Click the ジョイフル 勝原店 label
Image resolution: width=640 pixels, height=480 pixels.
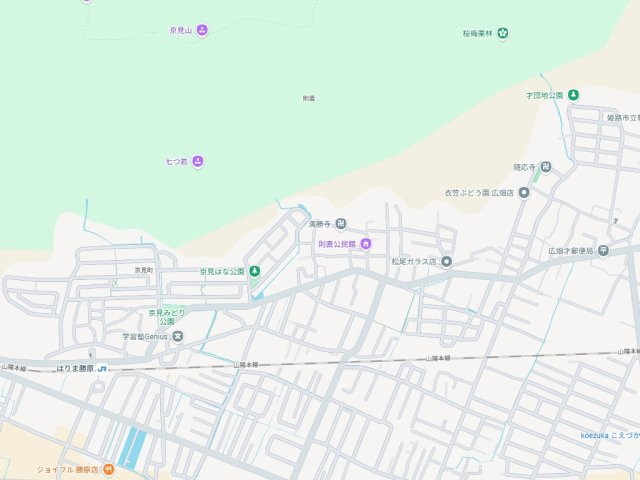[68, 470]
